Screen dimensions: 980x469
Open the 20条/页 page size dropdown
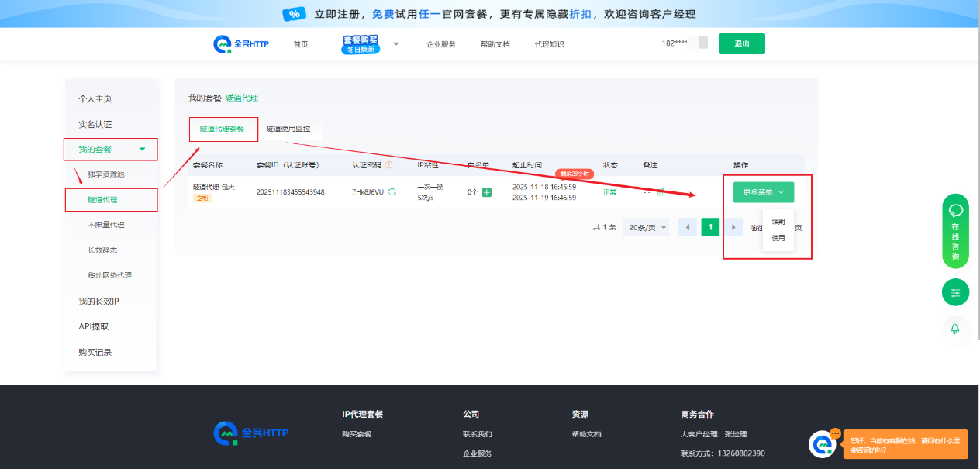tap(647, 227)
